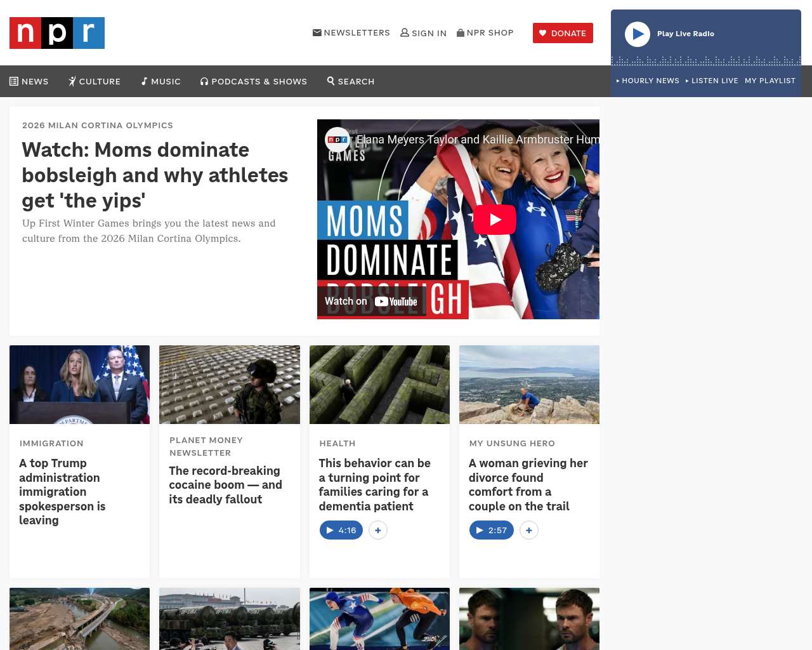The image size is (812, 650).
Task: Read the dementia patient caregiving story
Action: 375,485
